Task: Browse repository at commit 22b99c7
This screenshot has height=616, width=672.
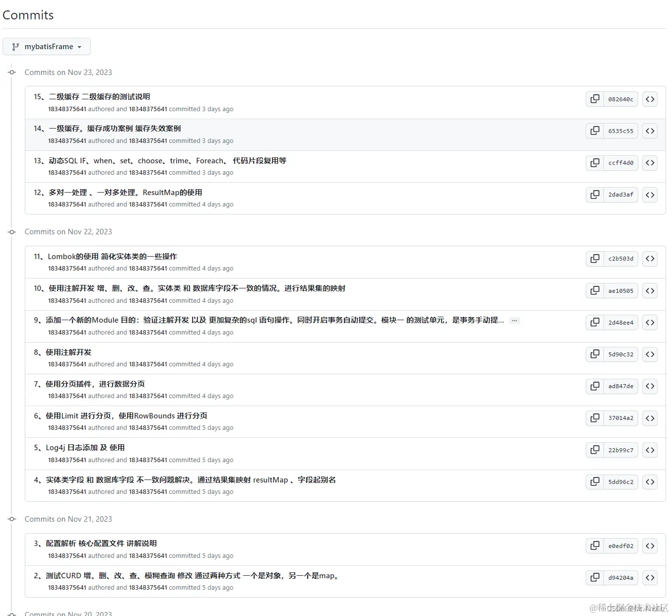Action: point(650,450)
